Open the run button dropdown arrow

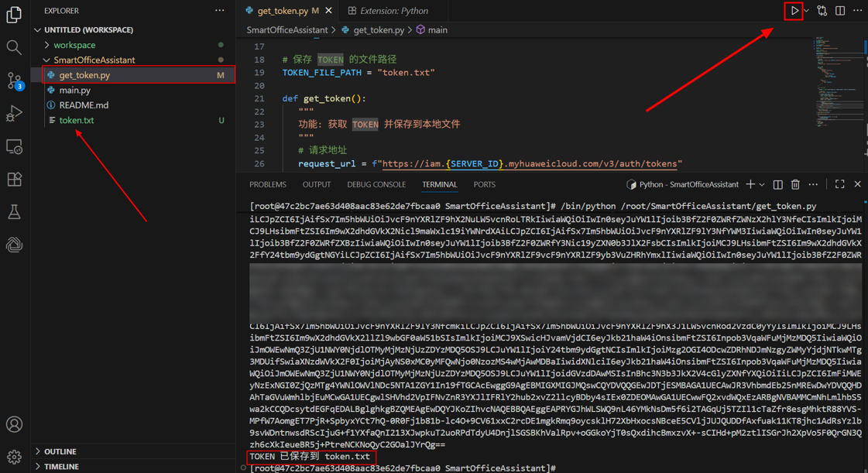click(807, 11)
